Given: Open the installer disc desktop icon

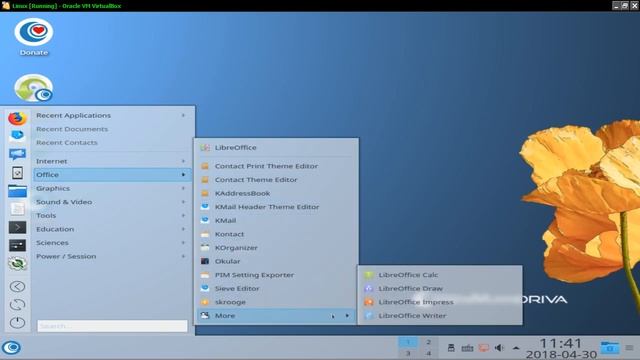Looking at the screenshot, I should click(x=34, y=87).
